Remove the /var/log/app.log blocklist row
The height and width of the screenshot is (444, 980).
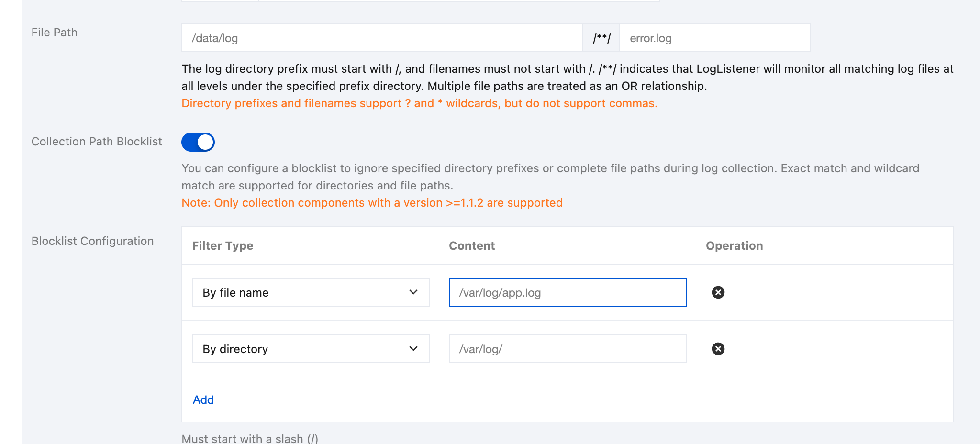(718, 292)
